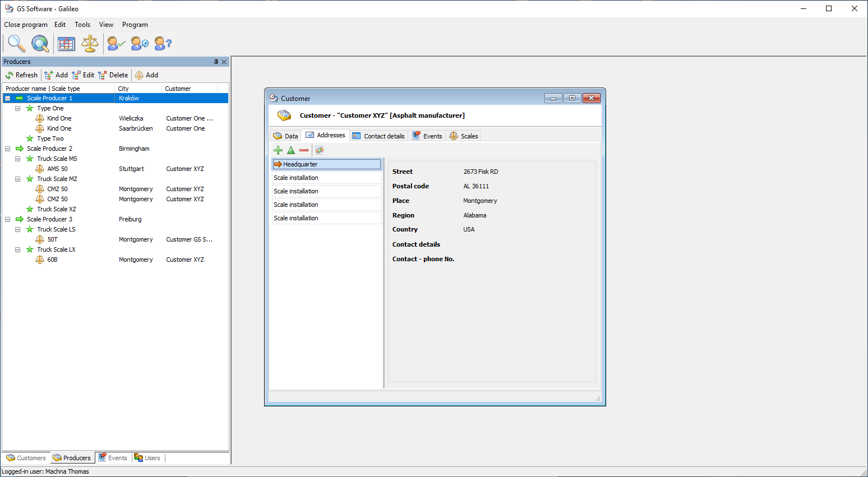Image resolution: width=868 pixels, height=477 pixels.
Task: Click the map globe icon in address toolbar
Action: (320, 150)
